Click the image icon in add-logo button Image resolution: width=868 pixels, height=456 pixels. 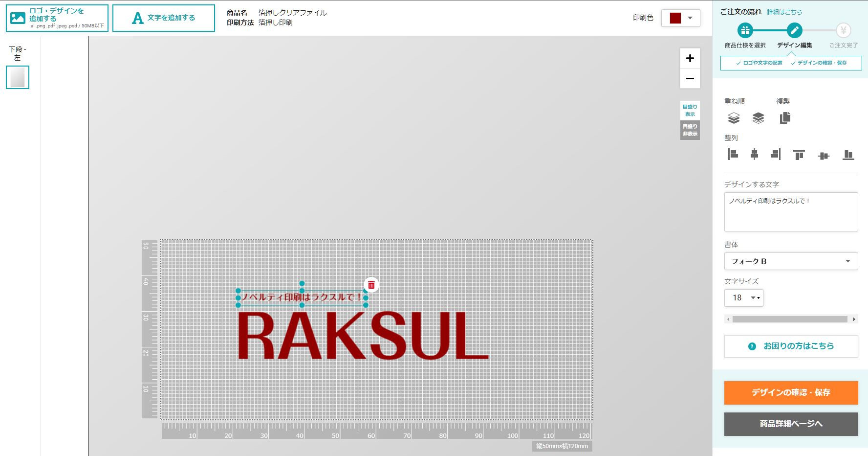pos(18,18)
